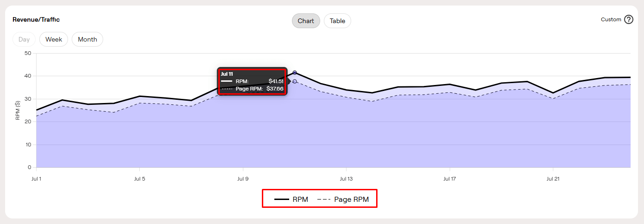Click the RPM data point on Jul 11
The width and height of the screenshot is (644, 224).
(x=295, y=73)
